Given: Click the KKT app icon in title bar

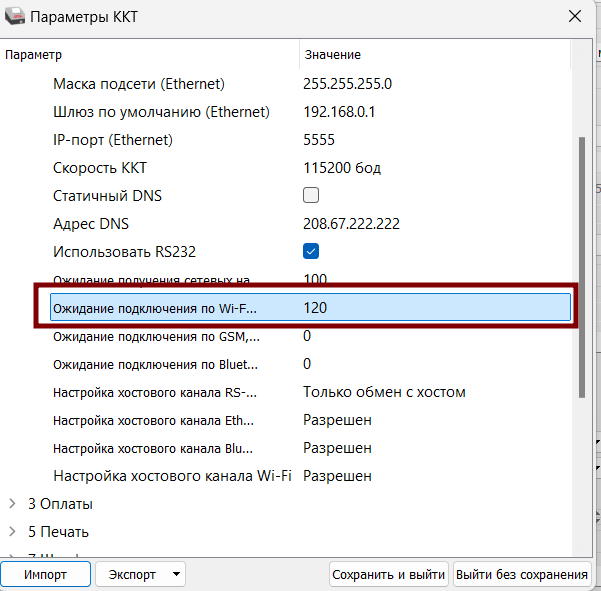Looking at the screenshot, I should (x=15, y=17).
